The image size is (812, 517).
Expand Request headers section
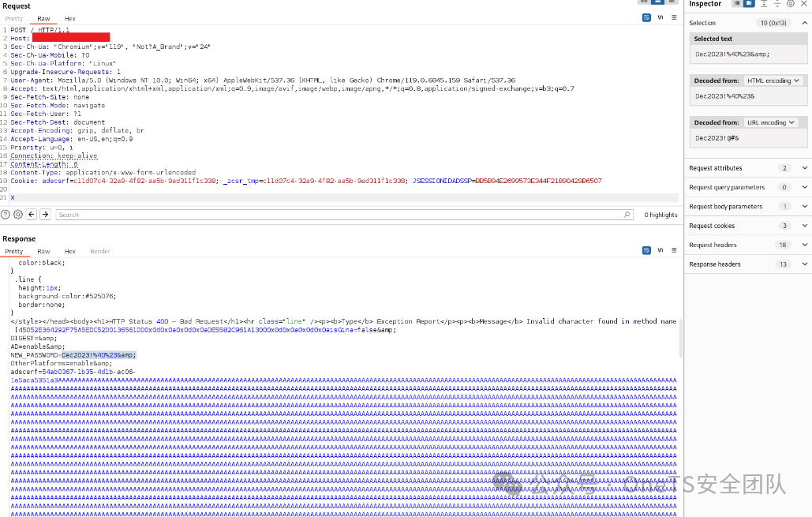point(804,245)
